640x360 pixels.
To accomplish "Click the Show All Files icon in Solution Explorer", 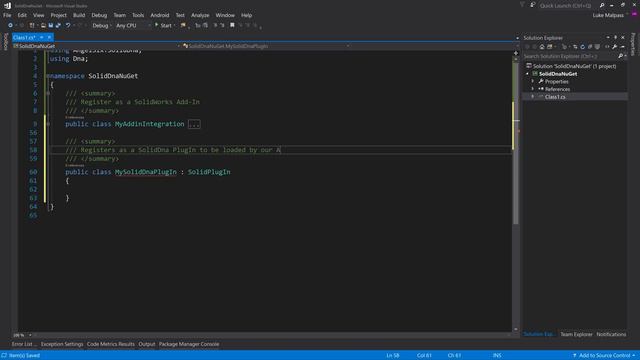I will pos(597,47).
